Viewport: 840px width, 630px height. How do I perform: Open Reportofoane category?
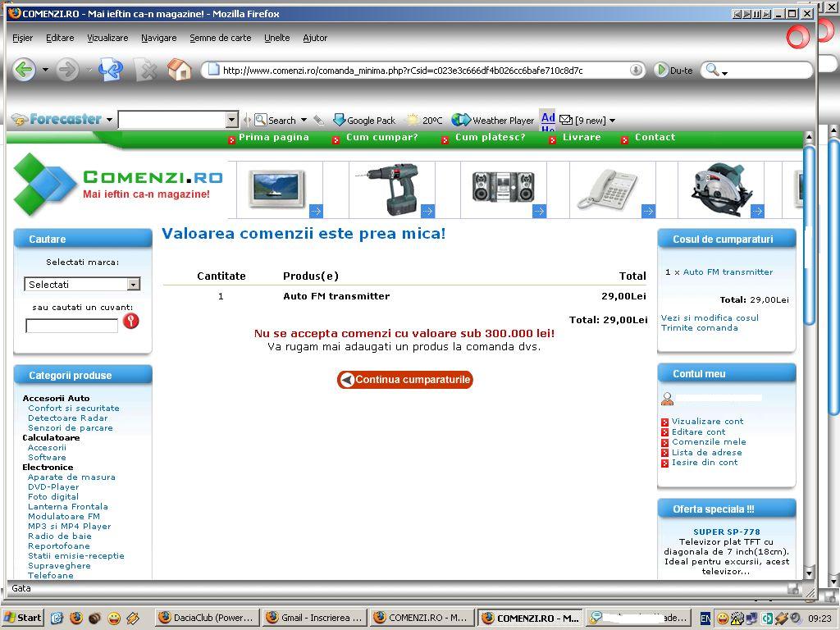59,546
